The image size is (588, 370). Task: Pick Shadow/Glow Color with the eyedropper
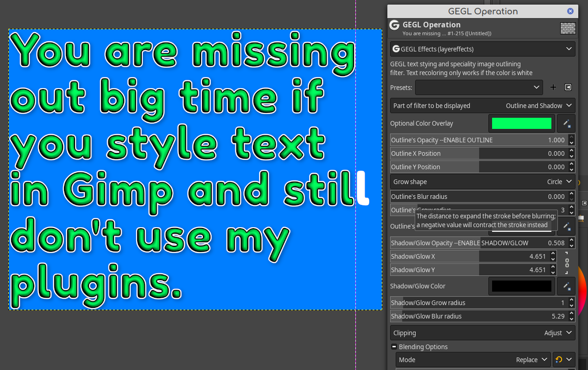point(566,286)
